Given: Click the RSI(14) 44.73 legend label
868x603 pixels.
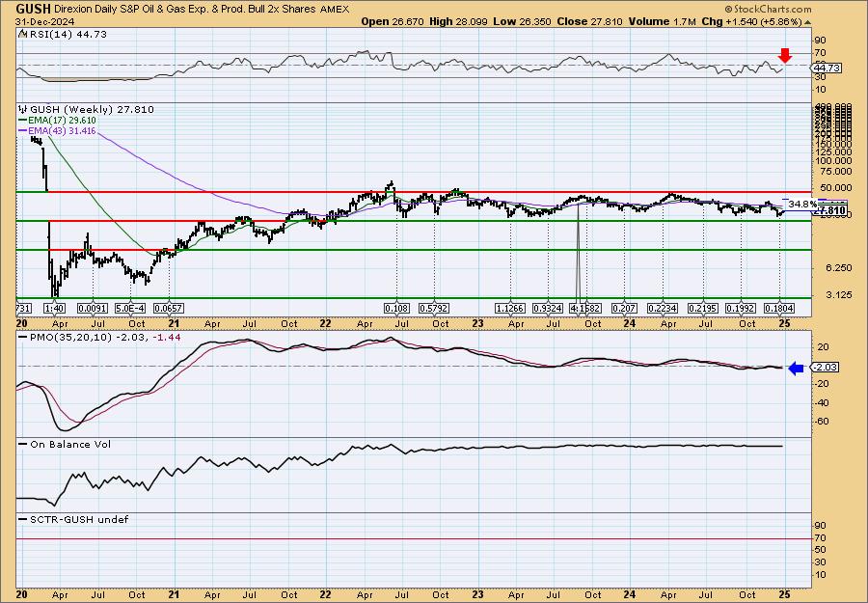Looking at the screenshot, I should coord(67,34).
